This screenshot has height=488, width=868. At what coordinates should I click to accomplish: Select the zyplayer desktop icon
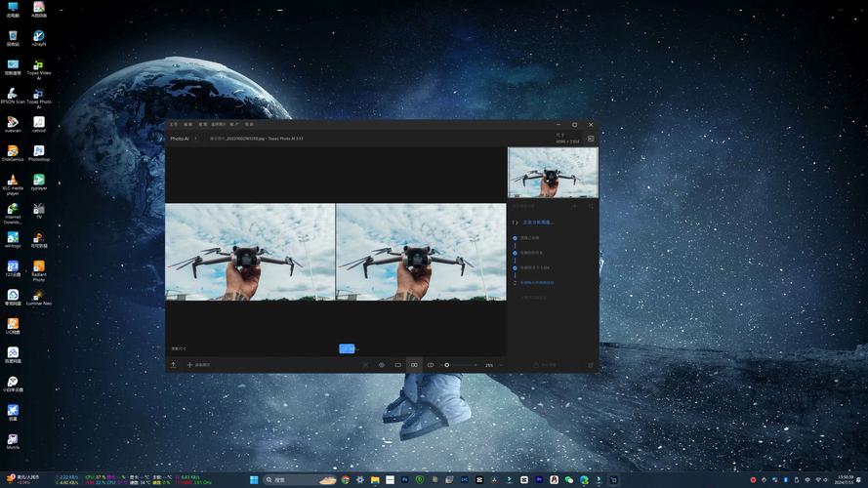click(x=39, y=183)
